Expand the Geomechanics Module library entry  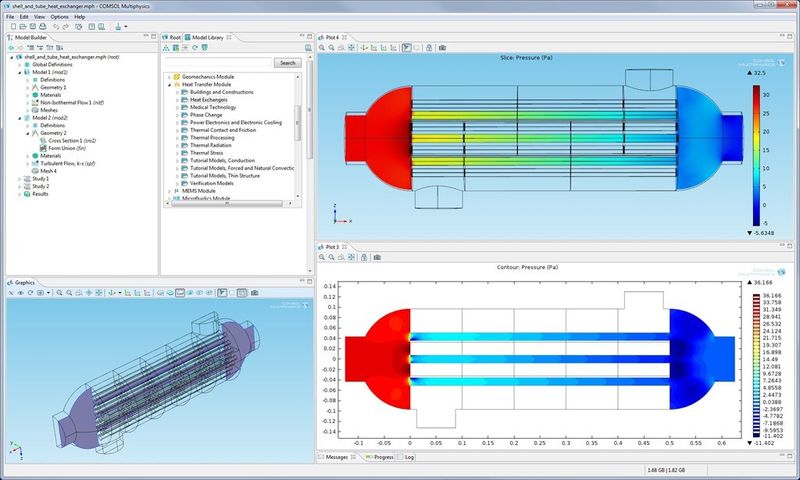click(169, 77)
